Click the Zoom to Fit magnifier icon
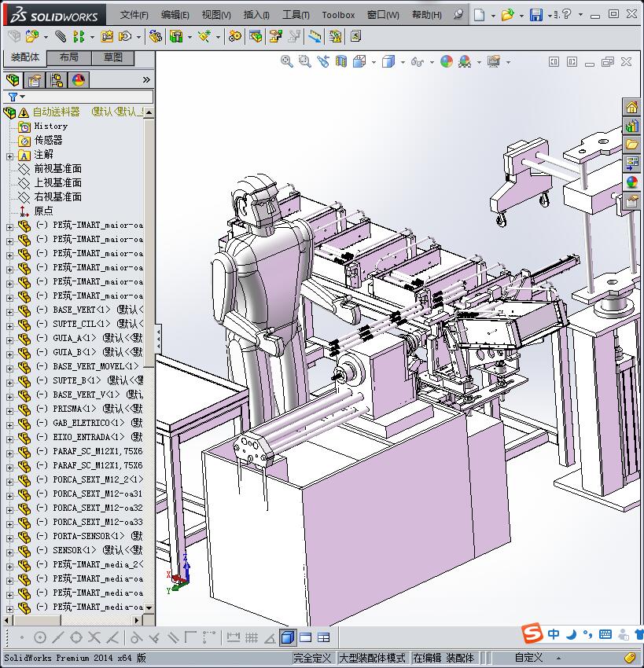 [x=287, y=61]
